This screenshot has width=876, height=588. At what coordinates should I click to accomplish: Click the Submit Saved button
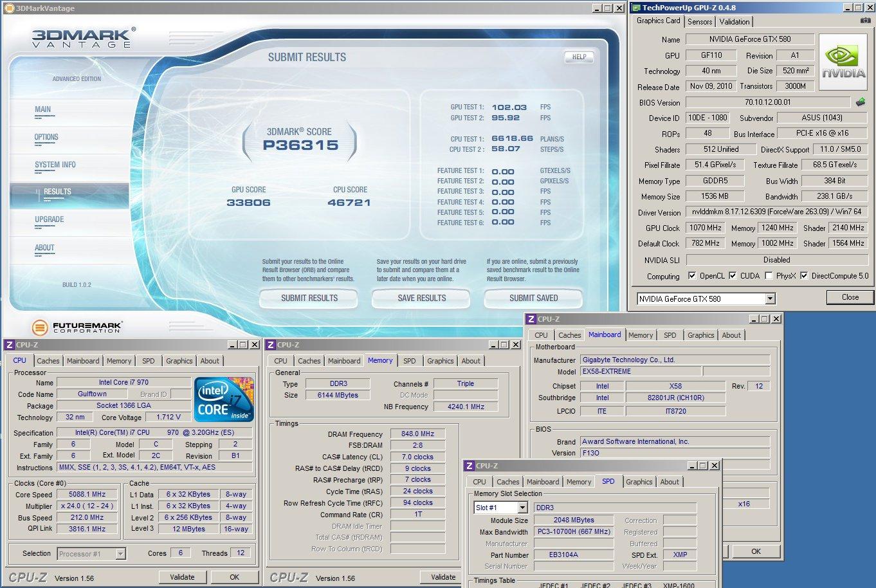pyautogui.click(x=533, y=299)
